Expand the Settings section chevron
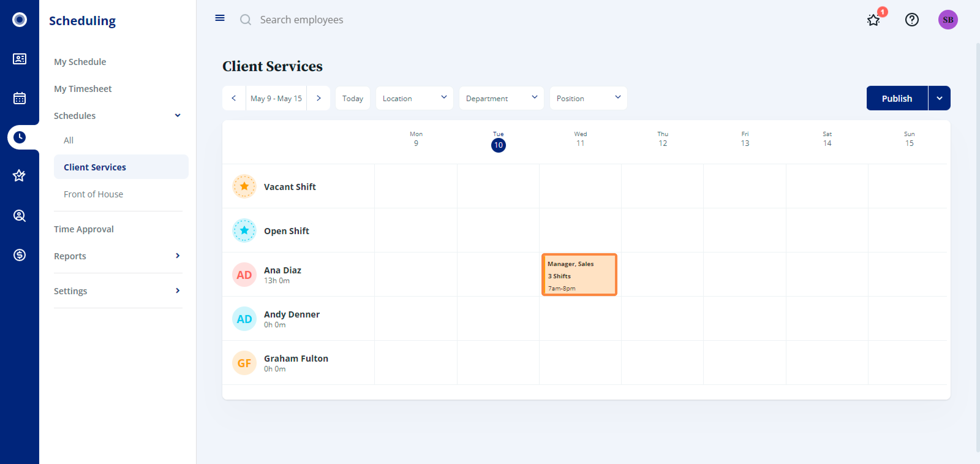The image size is (980, 464). pos(177,291)
